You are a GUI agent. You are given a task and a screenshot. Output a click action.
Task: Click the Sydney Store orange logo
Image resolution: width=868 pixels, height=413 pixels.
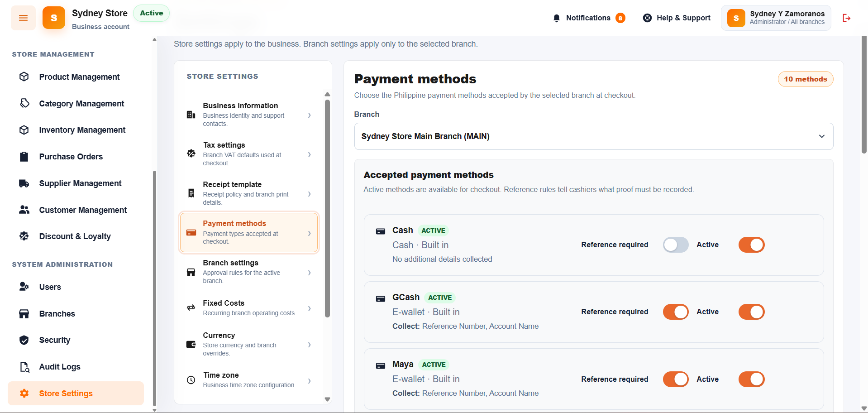[54, 18]
